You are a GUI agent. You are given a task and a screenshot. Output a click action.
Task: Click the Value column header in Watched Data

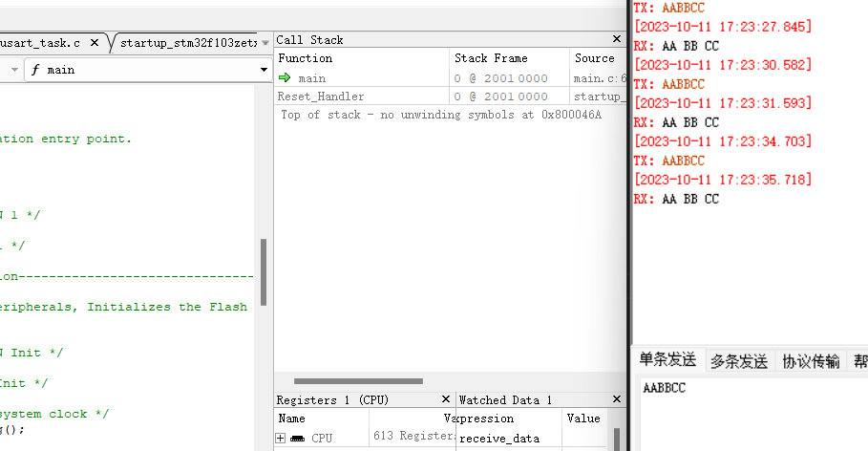pos(583,419)
